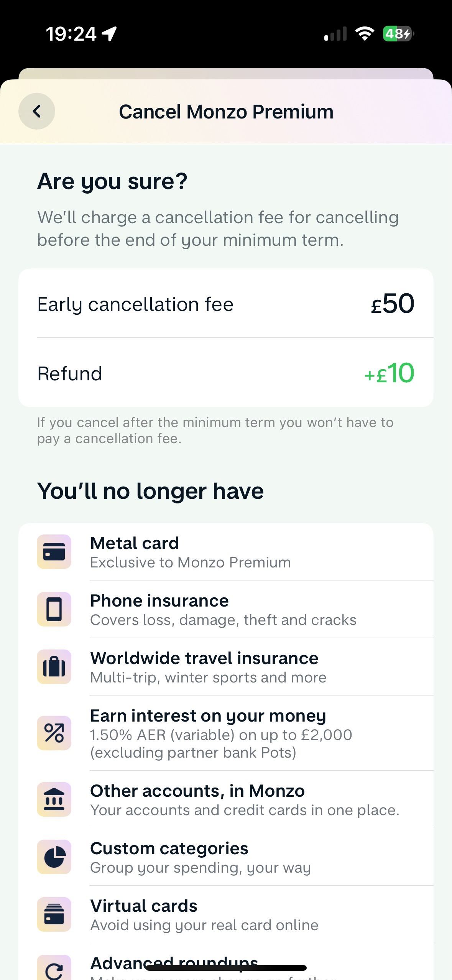Tap the Metal card icon
Viewport: 452px width, 980px height.
[54, 552]
